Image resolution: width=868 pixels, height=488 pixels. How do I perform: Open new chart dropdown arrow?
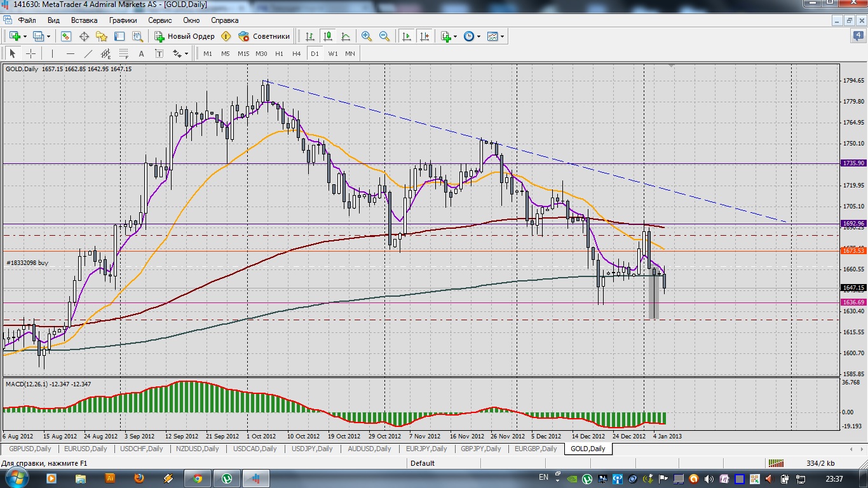(25, 36)
